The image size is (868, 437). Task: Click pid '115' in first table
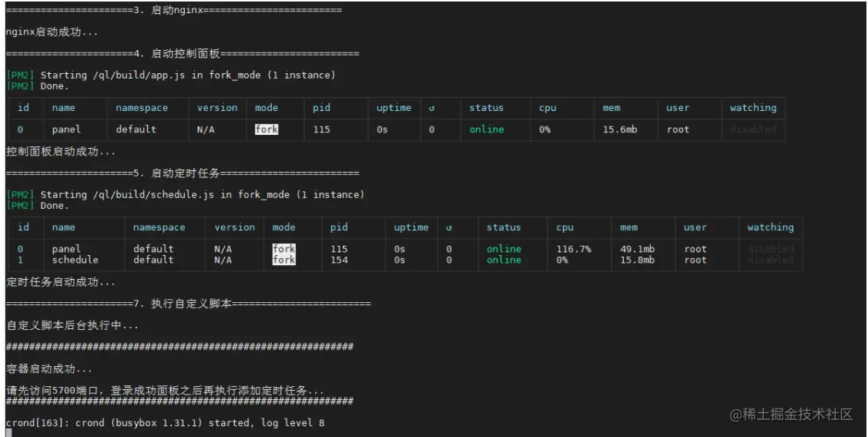(322, 129)
